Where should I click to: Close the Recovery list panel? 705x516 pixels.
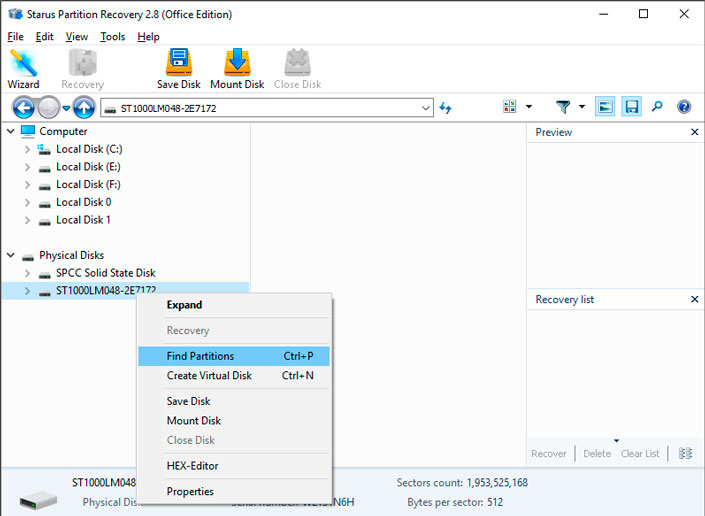(x=694, y=299)
